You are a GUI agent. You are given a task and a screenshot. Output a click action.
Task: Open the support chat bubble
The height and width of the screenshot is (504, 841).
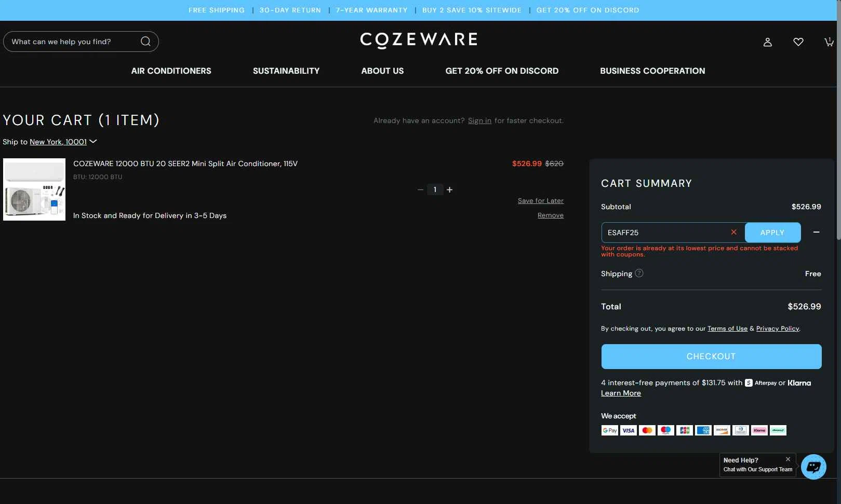813,467
